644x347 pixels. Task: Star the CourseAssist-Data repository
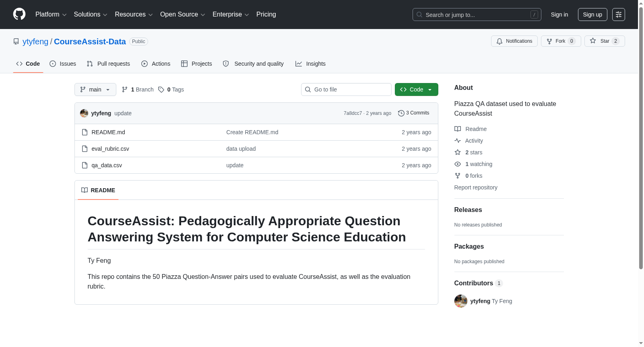click(605, 41)
